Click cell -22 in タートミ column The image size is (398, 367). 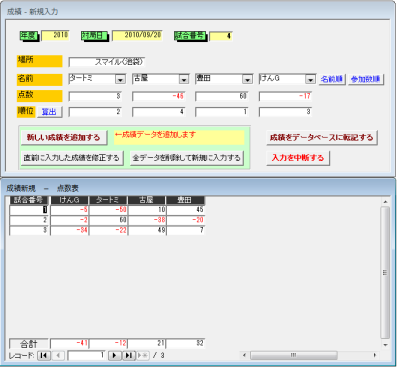point(108,230)
